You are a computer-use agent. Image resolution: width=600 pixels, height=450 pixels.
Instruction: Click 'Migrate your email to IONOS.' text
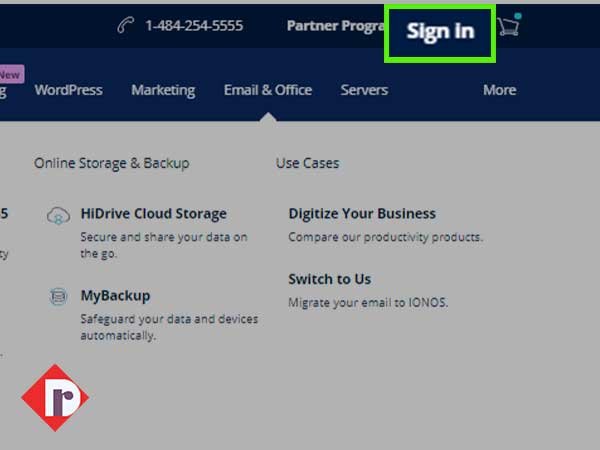point(368,303)
